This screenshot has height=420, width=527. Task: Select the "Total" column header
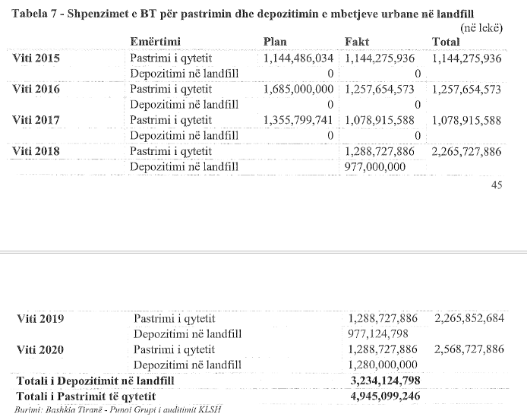pyautogui.click(x=446, y=43)
